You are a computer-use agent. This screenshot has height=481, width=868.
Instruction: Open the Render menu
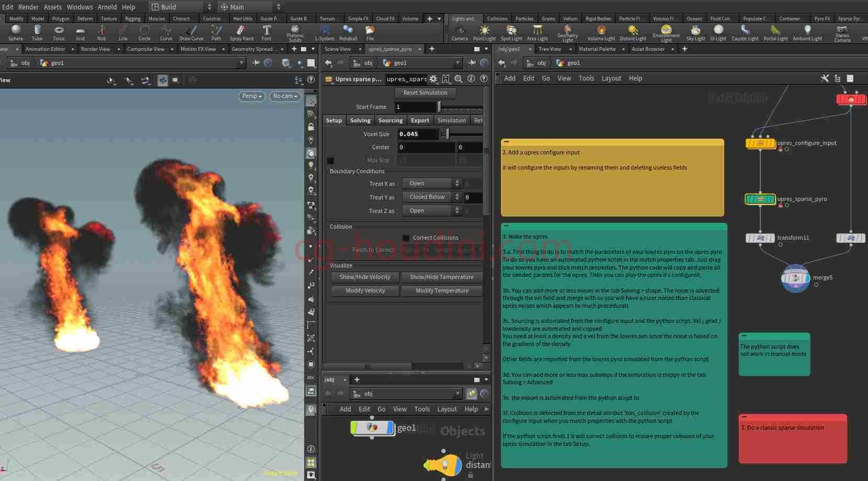[x=28, y=7]
